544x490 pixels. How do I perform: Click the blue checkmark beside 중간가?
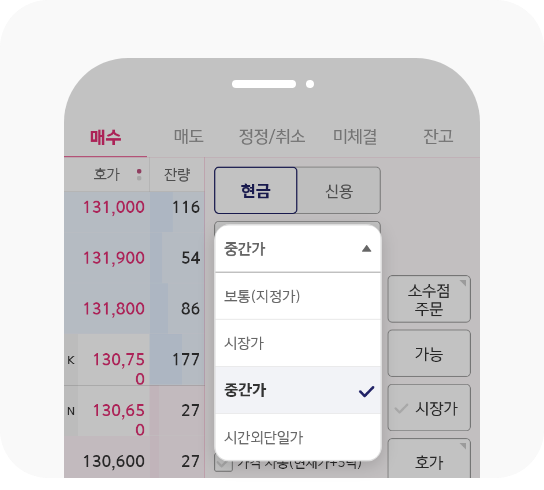(x=366, y=391)
